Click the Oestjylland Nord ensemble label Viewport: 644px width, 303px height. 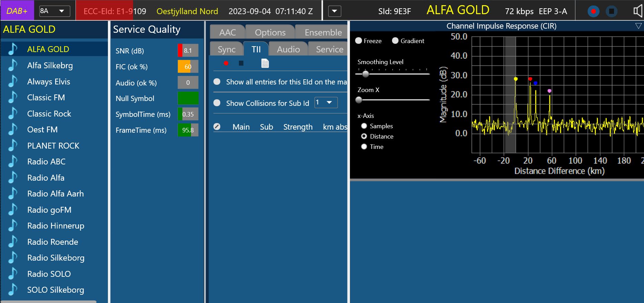point(187,11)
